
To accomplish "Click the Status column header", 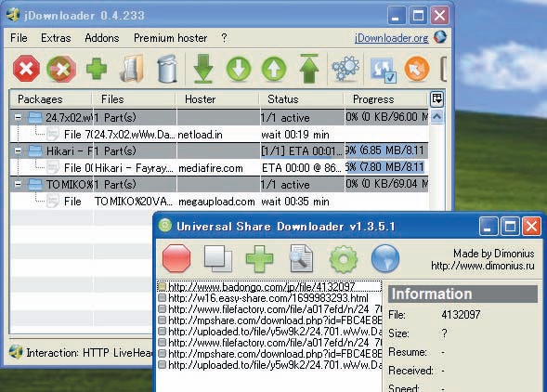I will (x=302, y=99).
